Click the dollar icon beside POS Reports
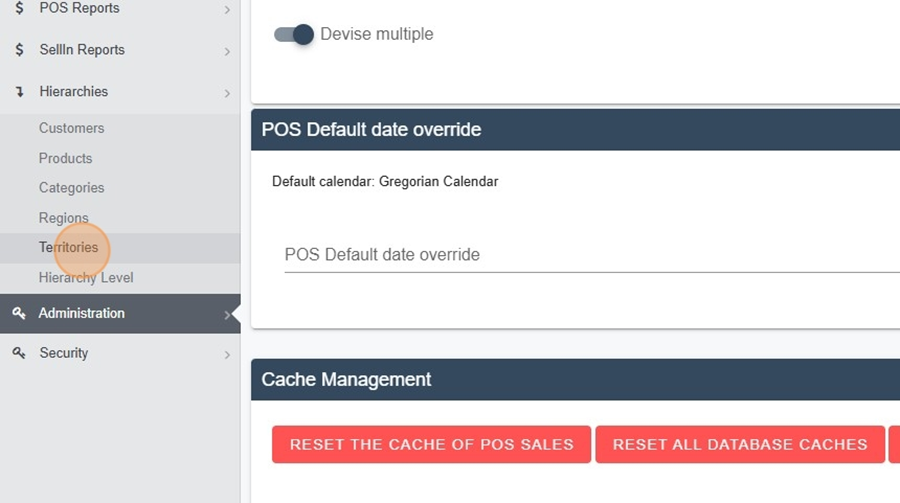This screenshot has width=900, height=503. [20, 8]
